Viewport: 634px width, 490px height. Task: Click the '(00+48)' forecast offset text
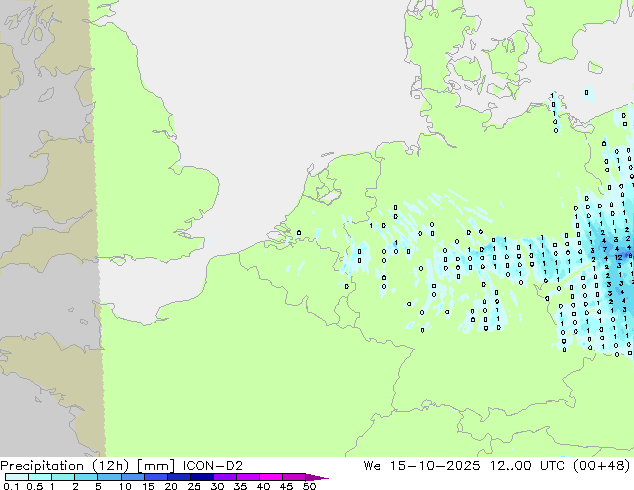pos(601,466)
